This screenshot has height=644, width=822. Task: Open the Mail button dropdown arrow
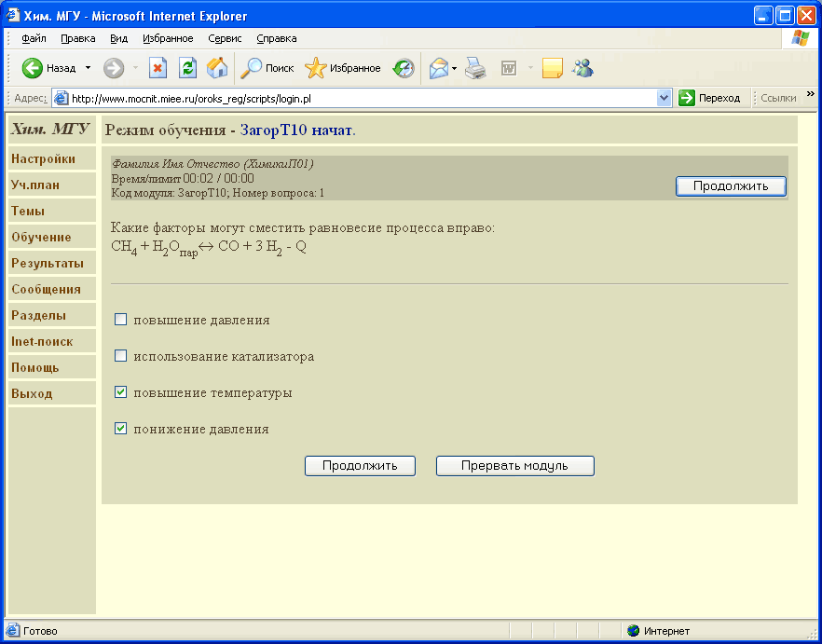(x=455, y=68)
